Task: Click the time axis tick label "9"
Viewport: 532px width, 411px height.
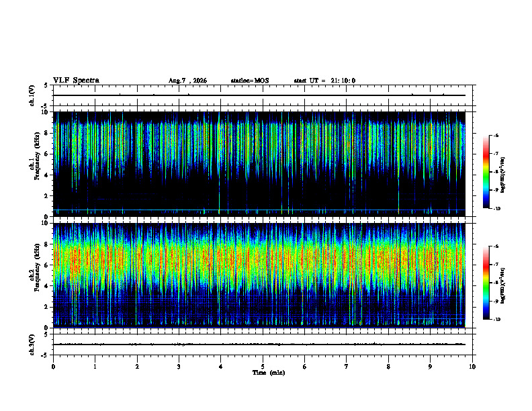Action: point(430,367)
